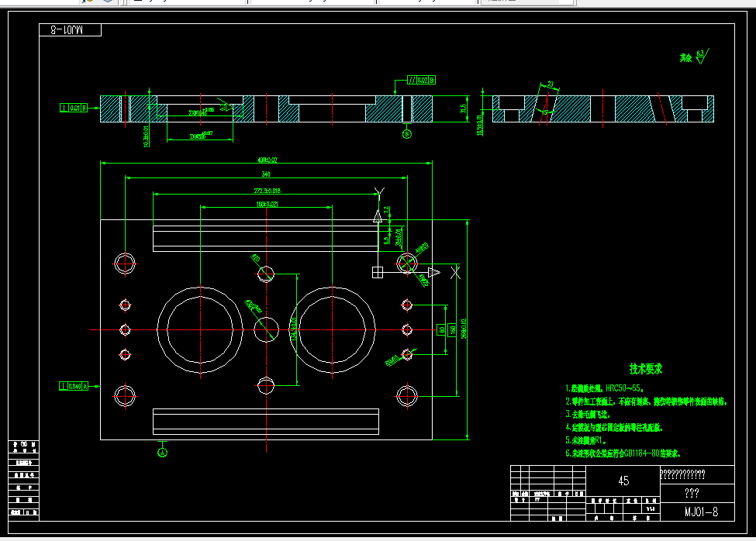The height and width of the screenshot is (541, 756).
Task: Select the upper long rectangular slot
Action: point(266,239)
